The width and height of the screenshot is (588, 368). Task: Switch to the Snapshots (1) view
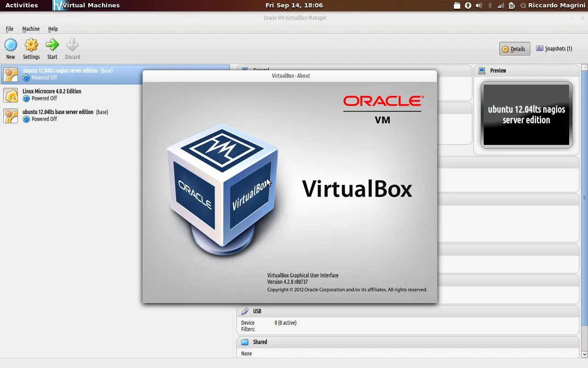pos(554,49)
